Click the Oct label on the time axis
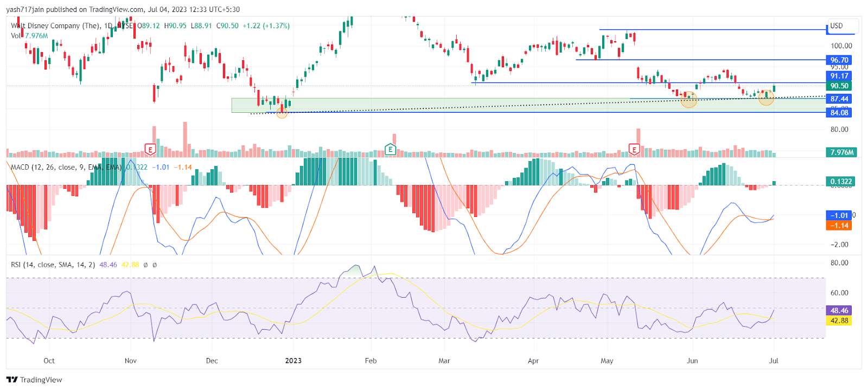This screenshot has height=390, width=868. pos(49,361)
